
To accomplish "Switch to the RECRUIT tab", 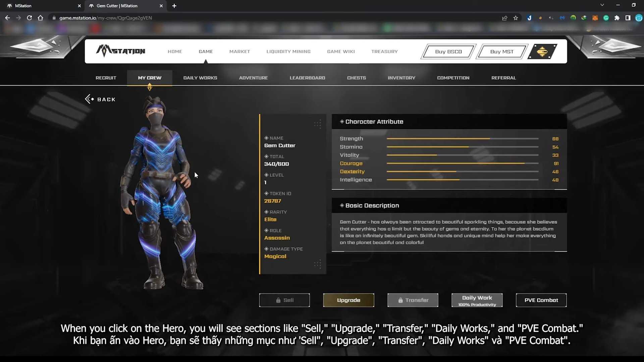I will click(106, 78).
